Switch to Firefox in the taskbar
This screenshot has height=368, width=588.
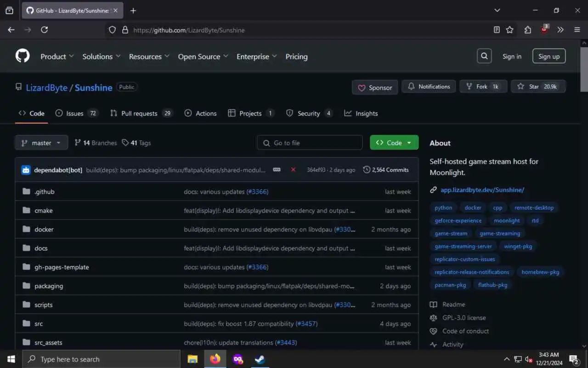point(215,359)
